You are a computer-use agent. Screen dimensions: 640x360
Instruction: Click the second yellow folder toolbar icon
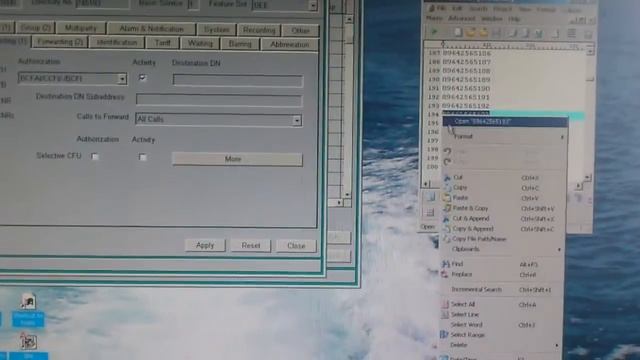(x=483, y=33)
